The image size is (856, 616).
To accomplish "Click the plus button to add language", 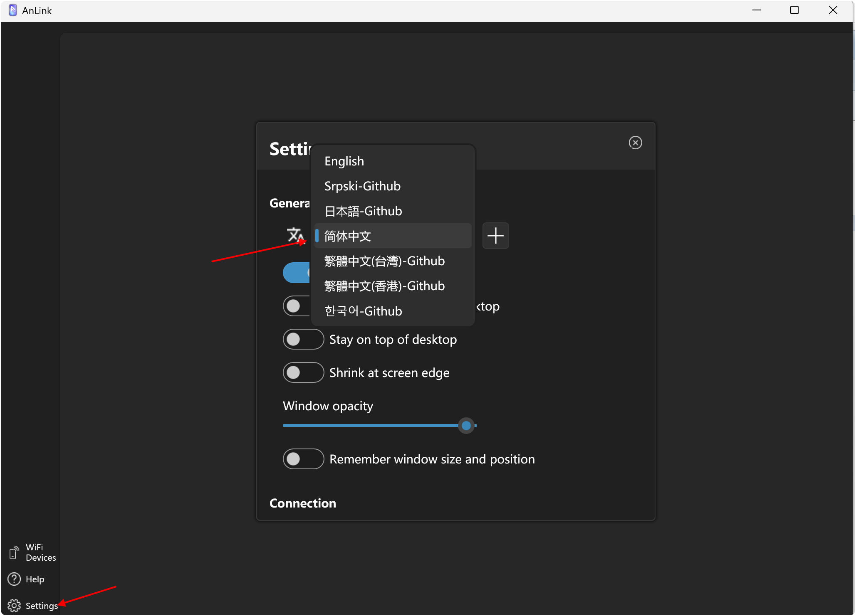I will (495, 236).
